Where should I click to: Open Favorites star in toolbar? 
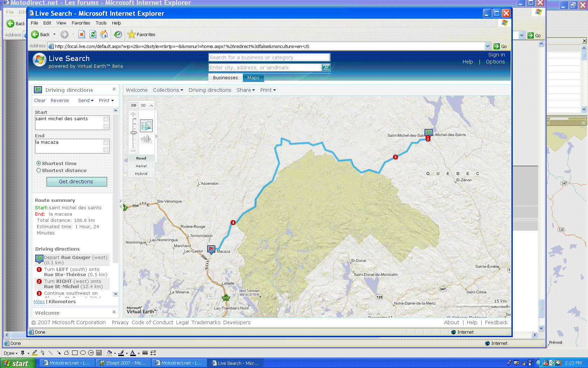[x=131, y=34]
